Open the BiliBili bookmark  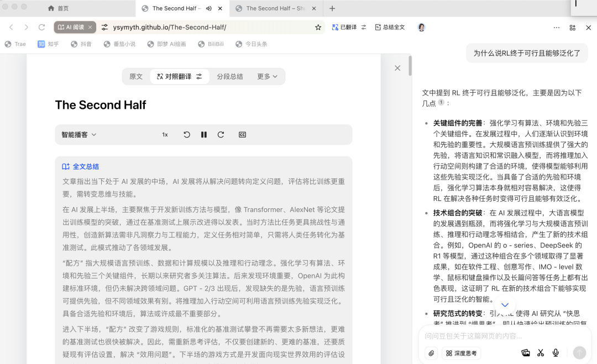tap(211, 44)
